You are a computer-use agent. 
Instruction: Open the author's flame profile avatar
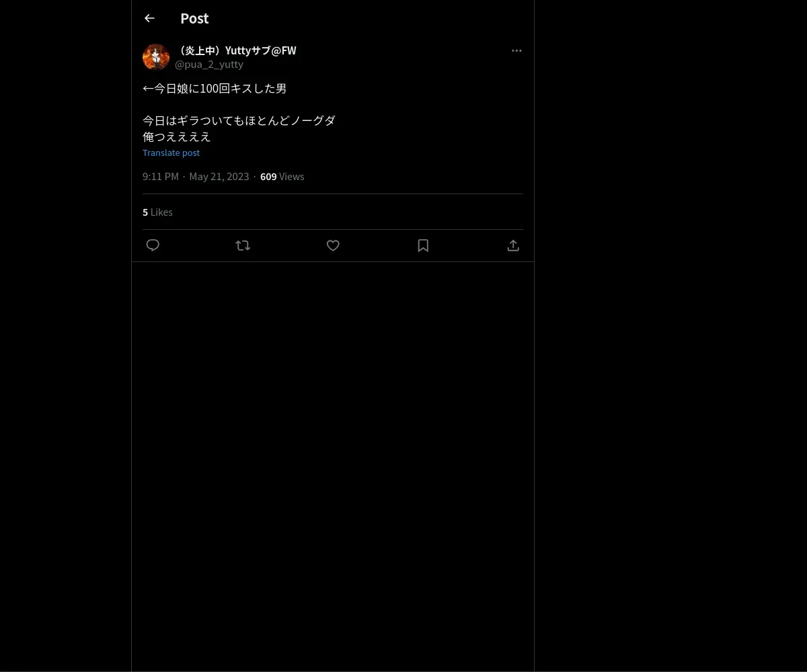click(x=156, y=57)
